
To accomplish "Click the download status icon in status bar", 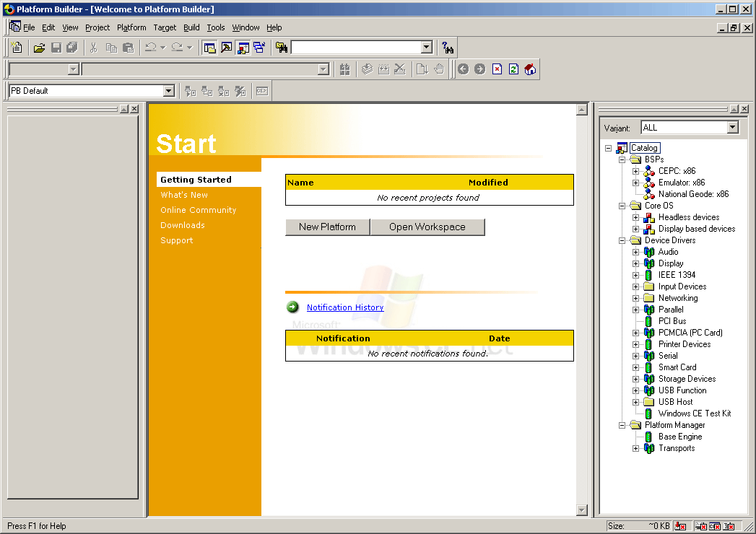I will [x=680, y=526].
